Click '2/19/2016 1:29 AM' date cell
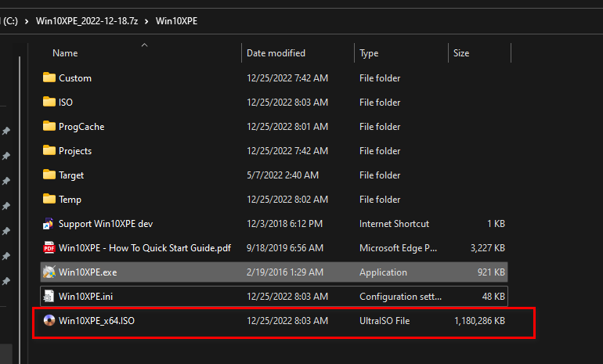 pyautogui.click(x=285, y=272)
